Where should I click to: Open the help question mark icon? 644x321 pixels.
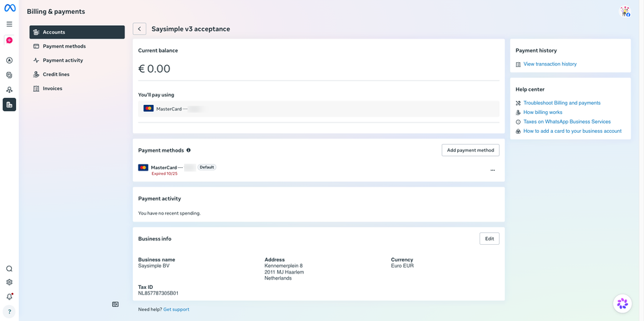[x=9, y=312]
